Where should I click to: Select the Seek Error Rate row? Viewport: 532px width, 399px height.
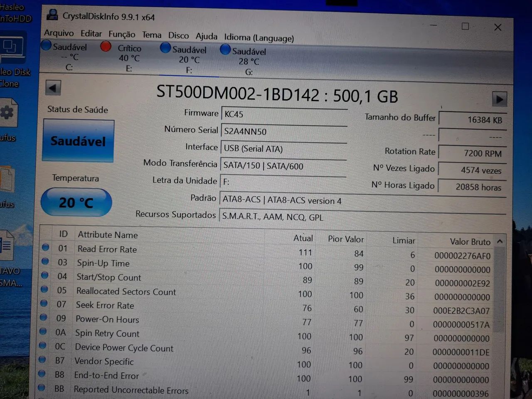click(266, 308)
